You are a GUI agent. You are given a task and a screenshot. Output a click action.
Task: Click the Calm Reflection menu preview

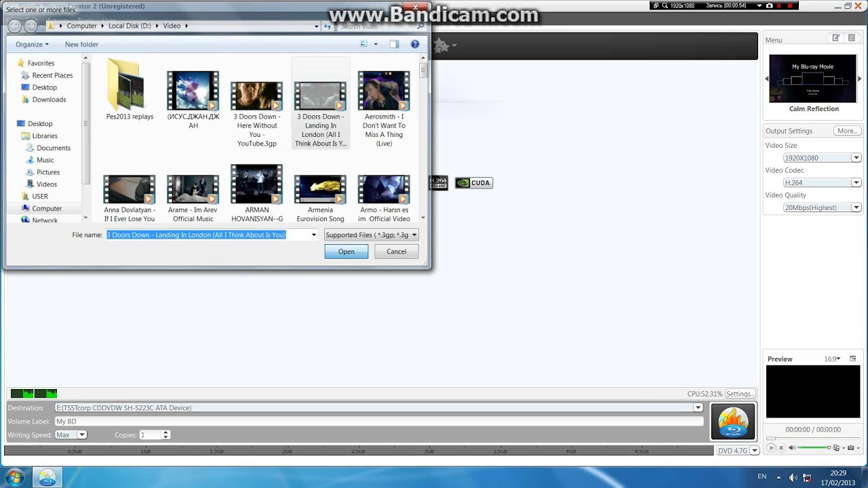[x=813, y=79]
